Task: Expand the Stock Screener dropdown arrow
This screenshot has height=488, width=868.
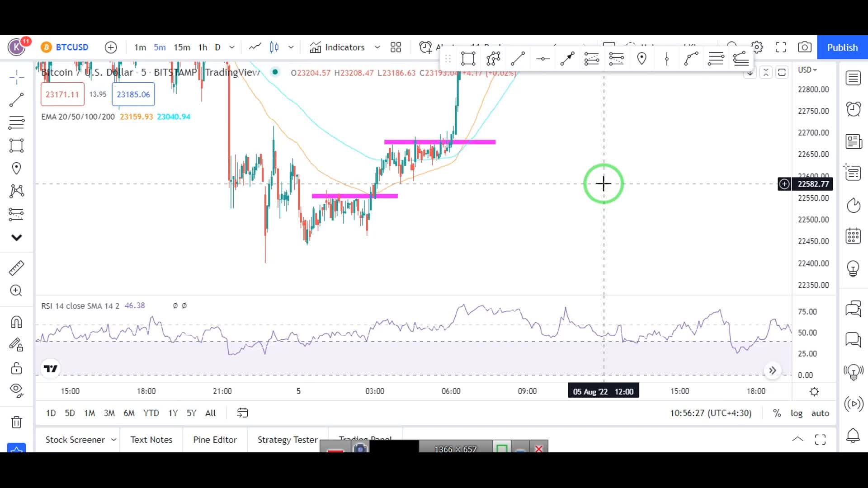Action: (113, 440)
